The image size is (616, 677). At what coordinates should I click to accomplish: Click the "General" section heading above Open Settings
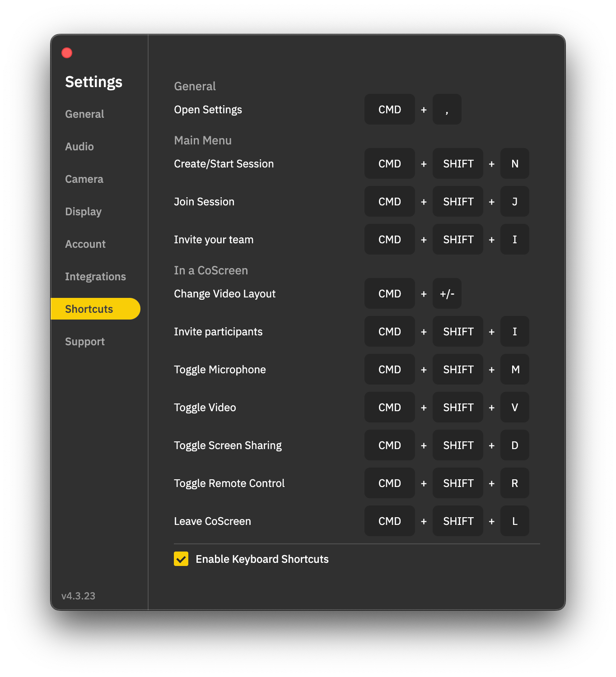point(195,86)
